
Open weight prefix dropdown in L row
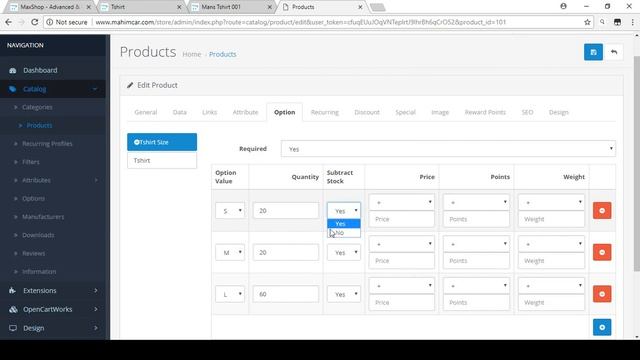click(551, 286)
